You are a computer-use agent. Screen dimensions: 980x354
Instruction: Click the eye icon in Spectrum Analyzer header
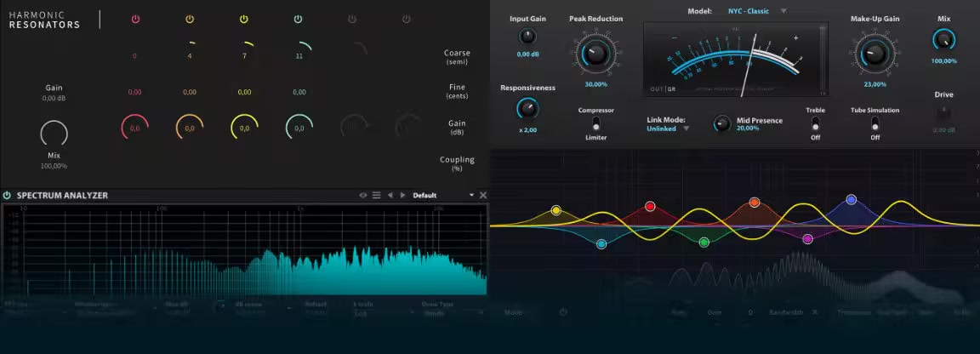pyautogui.click(x=363, y=195)
